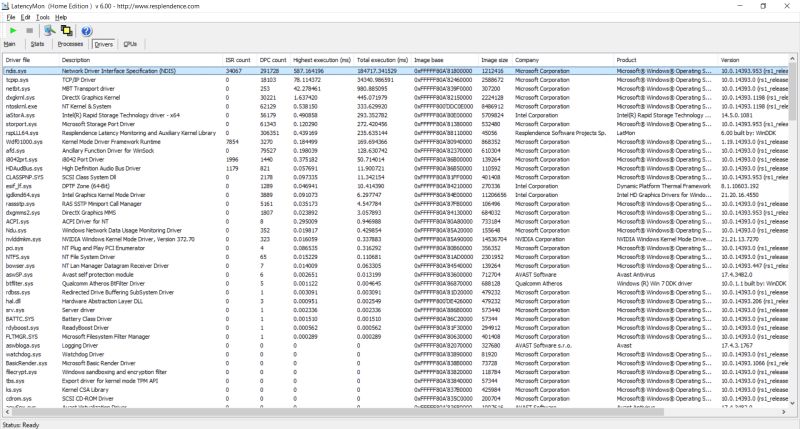Stop monitoring with the gray square icon

coord(30,31)
